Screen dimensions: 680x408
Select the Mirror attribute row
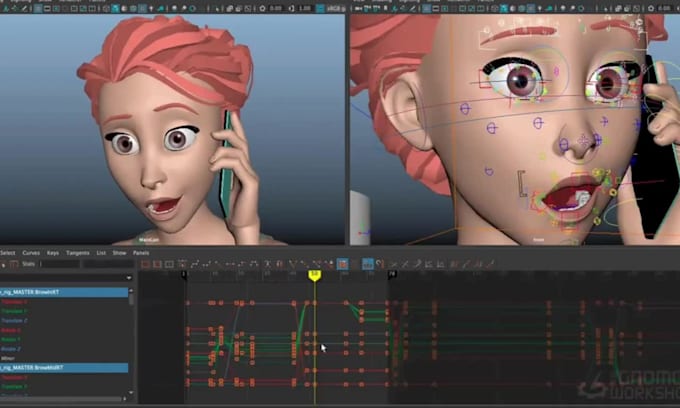(x=8, y=359)
